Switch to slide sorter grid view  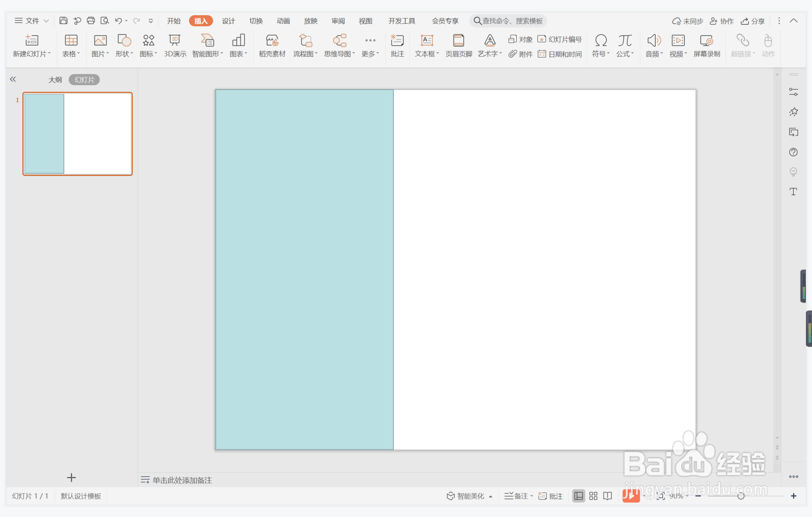tap(593, 496)
